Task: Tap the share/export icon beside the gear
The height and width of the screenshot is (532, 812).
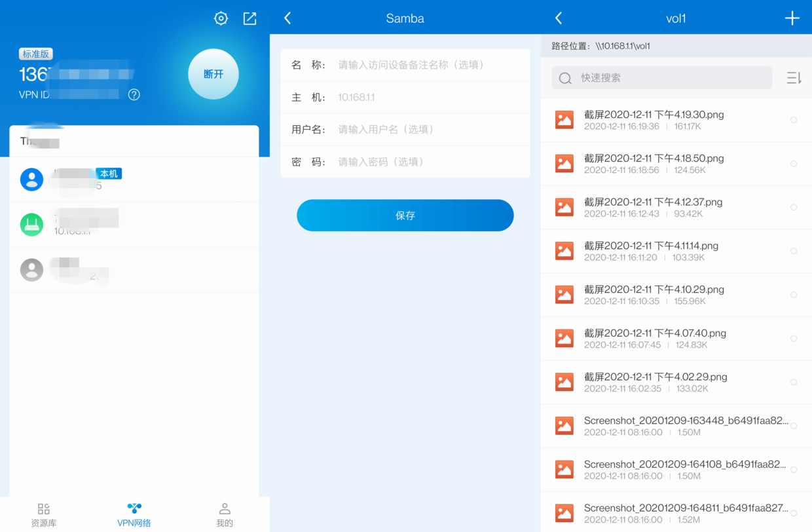Action: (249, 18)
